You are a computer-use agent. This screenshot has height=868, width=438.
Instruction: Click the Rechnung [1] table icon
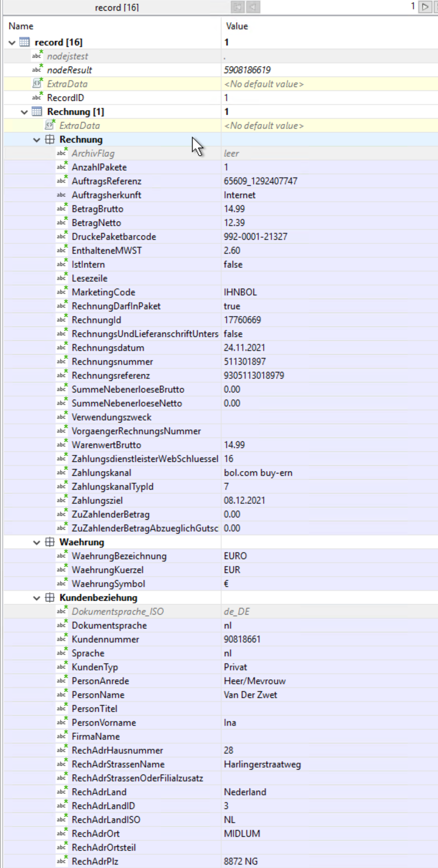tap(37, 112)
